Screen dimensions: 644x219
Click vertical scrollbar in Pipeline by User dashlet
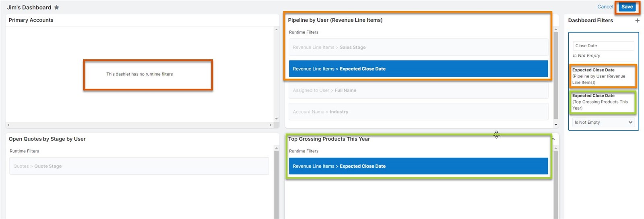[556, 73]
